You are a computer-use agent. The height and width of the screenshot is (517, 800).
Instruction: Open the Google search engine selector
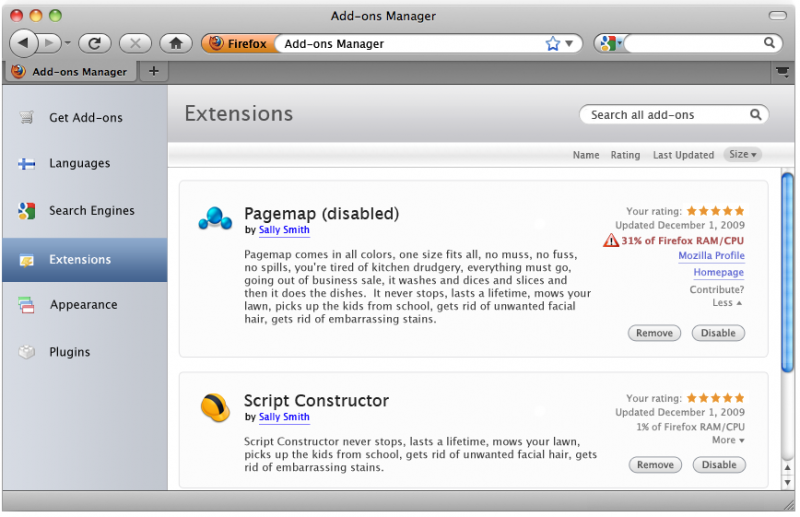(x=611, y=43)
